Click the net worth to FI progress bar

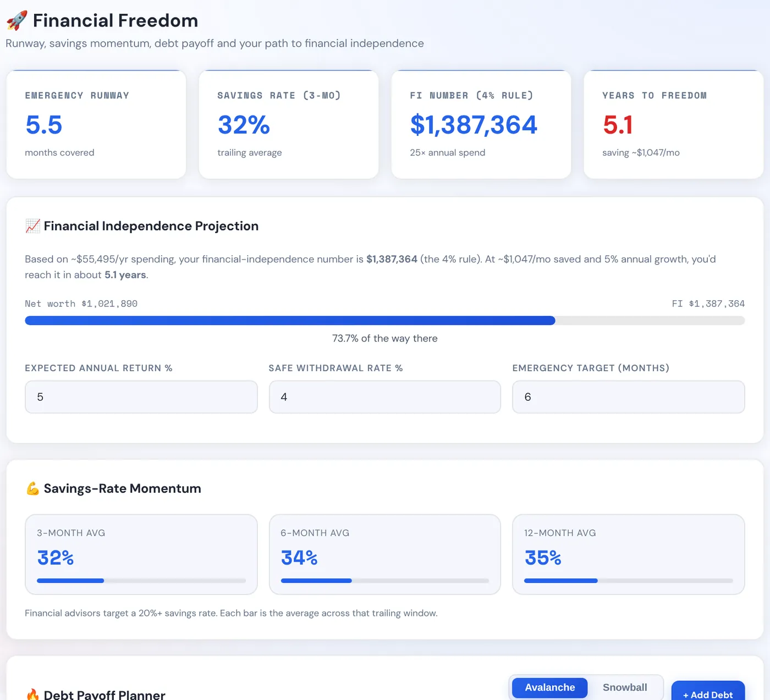click(385, 321)
